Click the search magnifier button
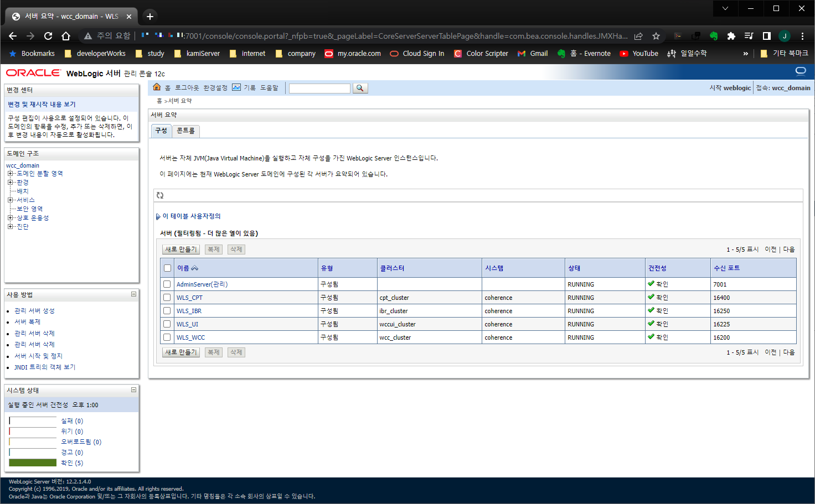The width and height of the screenshot is (815, 504). [360, 88]
